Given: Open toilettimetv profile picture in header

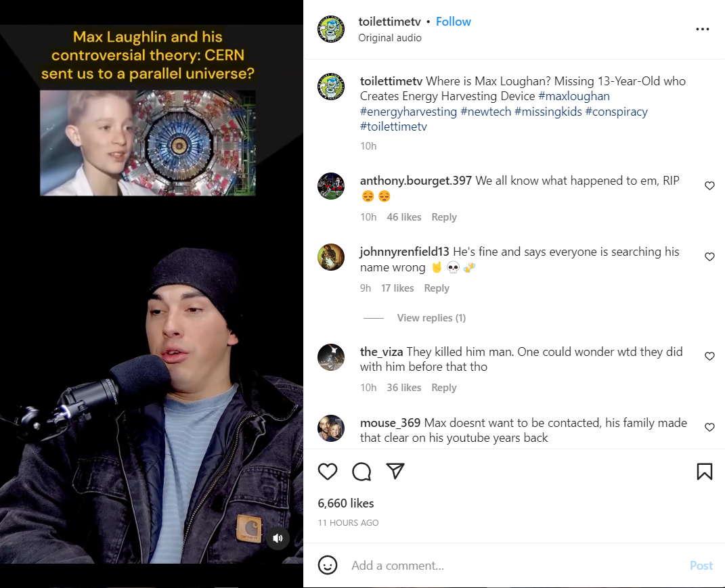Looking at the screenshot, I should [x=331, y=29].
